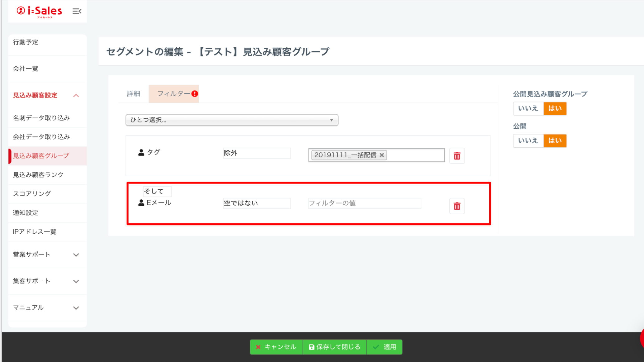Image resolution: width=644 pixels, height=362 pixels.
Task: Set 公開見込み顧客グループ to はい
Action: 555,108
